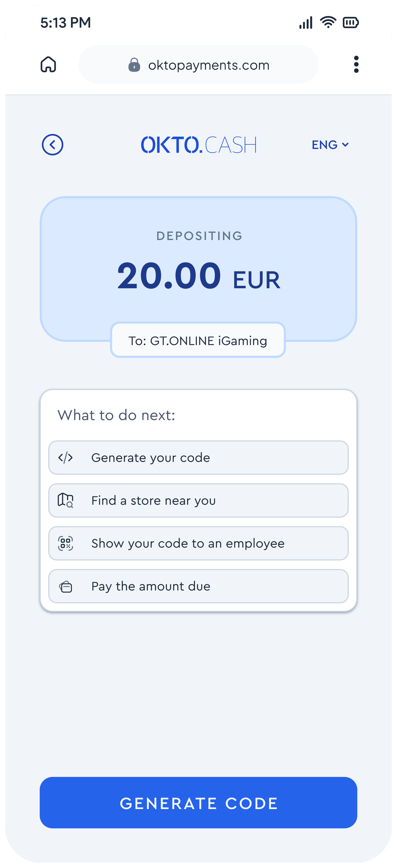Viewport: 397px width, 868px height.
Task: Select the Find a store near you step
Action: 198,500
